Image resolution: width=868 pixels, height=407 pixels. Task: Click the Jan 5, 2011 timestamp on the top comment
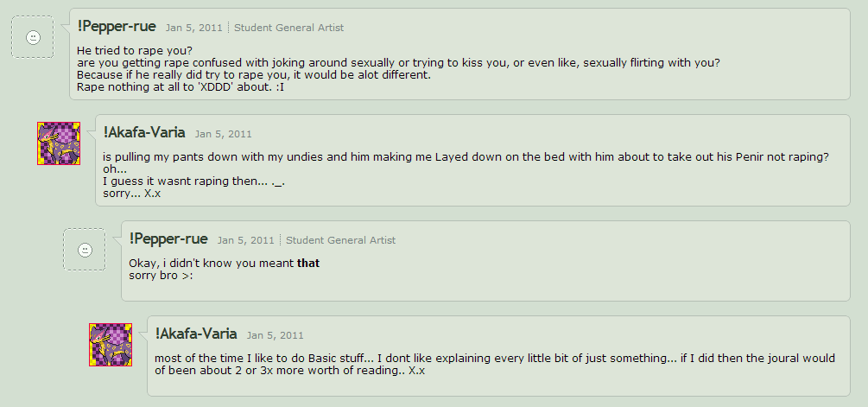(x=194, y=28)
